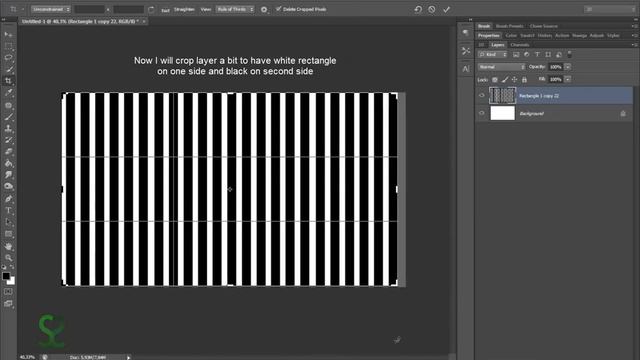Click the foreground color swatch
The height and width of the screenshot is (360, 640).
coord(6,276)
